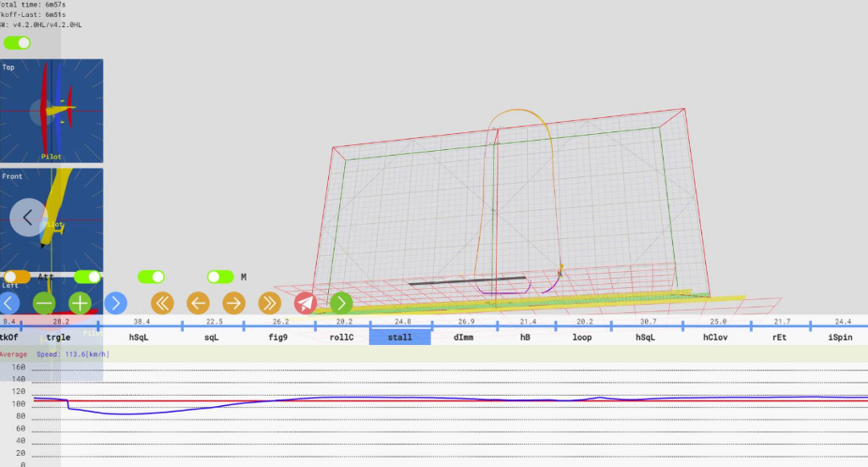Click the 21.7 score above rEt

click(782, 321)
